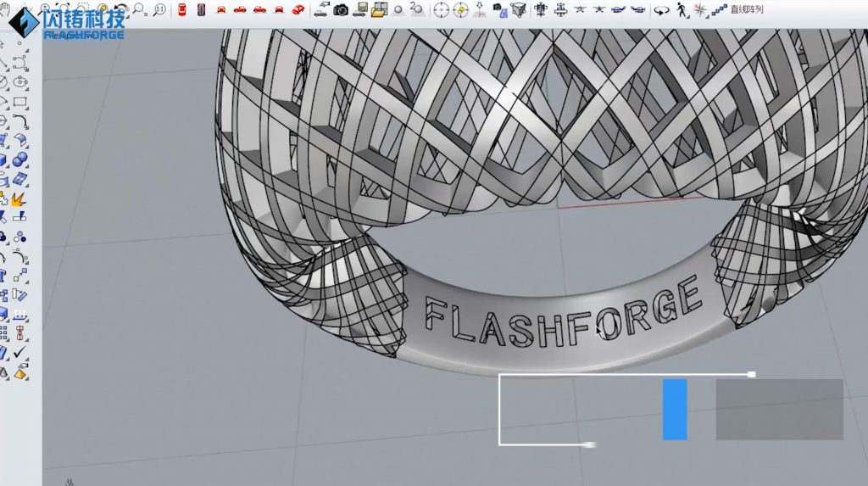The width and height of the screenshot is (868, 486).
Task: Click the orange pyramid icon at toolbar bottom
Action: (x=20, y=373)
